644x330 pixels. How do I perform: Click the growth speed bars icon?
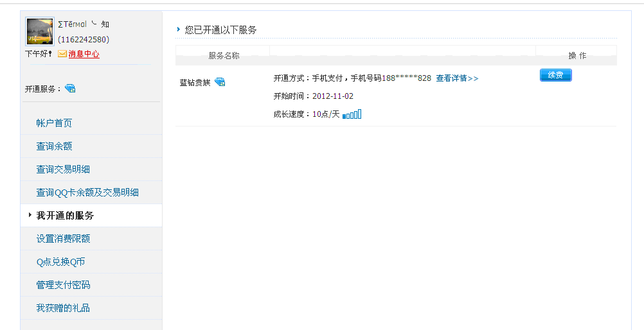(x=352, y=114)
